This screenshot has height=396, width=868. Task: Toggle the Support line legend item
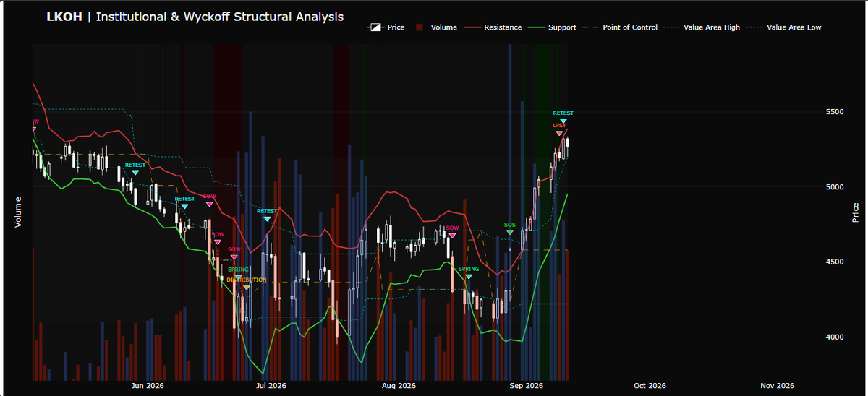pyautogui.click(x=554, y=27)
